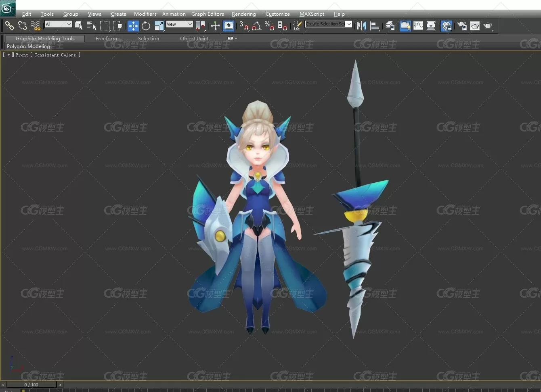Toggle the Spinner Snap button
541x392 pixels.
283,26
